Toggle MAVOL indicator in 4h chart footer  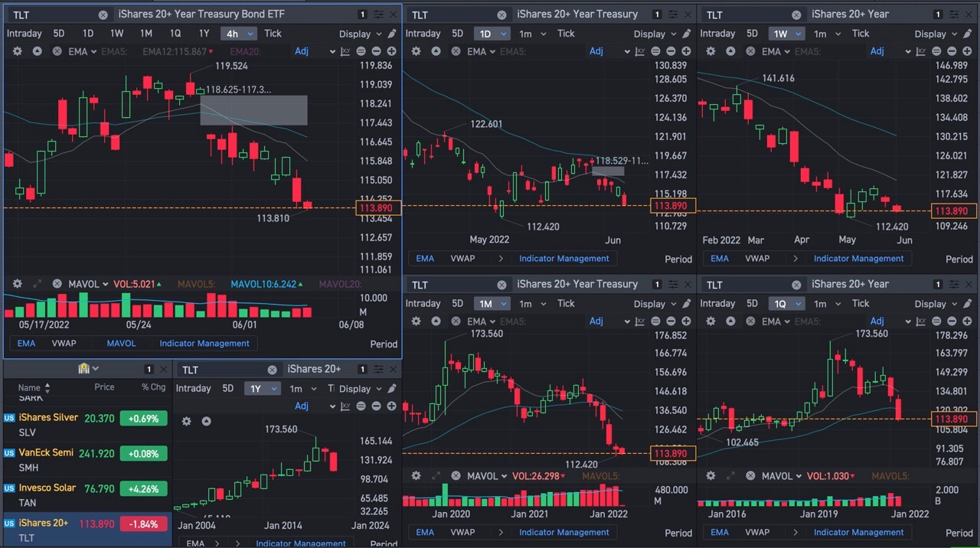pyautogui.click(x=121, y=344)
